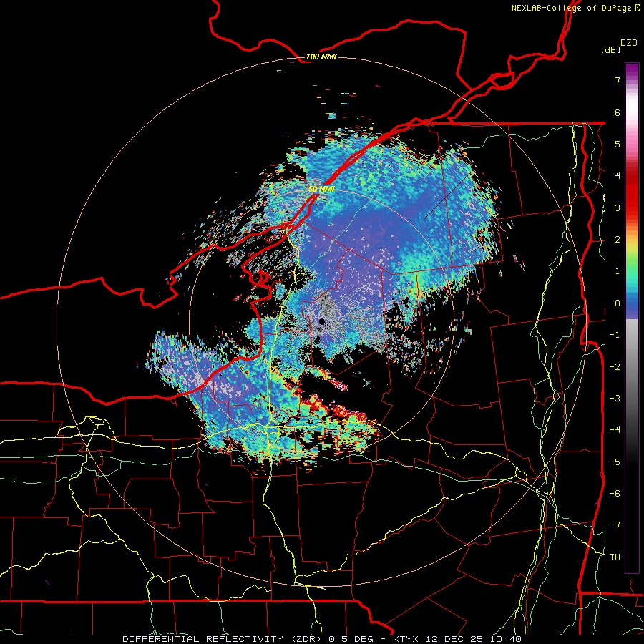Click the -2 value on color scale
644x644 pixels.
tap(615, 367)
